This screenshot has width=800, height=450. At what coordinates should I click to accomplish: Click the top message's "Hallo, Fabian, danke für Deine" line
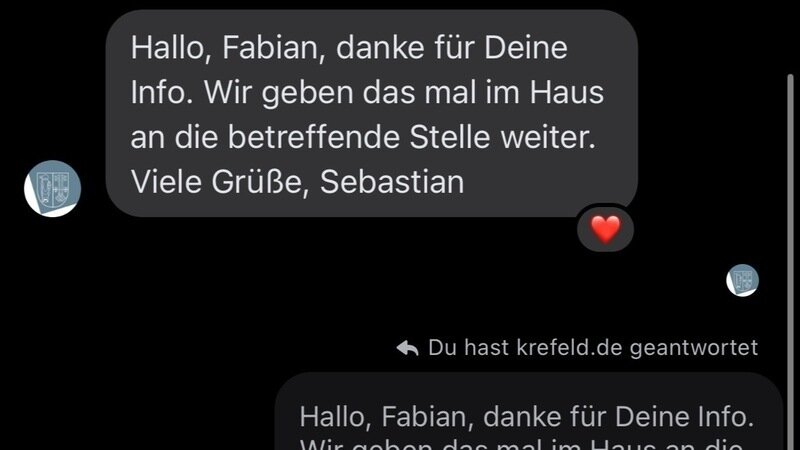(349, 47)
